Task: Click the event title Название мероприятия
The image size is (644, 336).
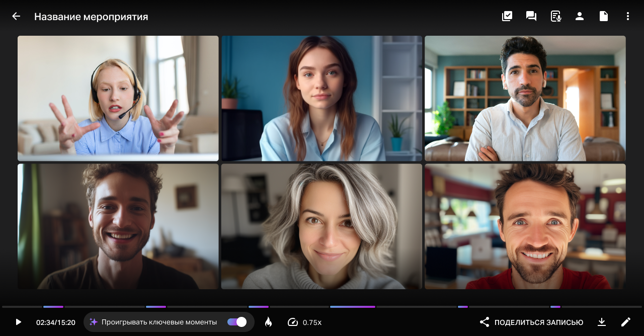Action: (x=91, y=17)
